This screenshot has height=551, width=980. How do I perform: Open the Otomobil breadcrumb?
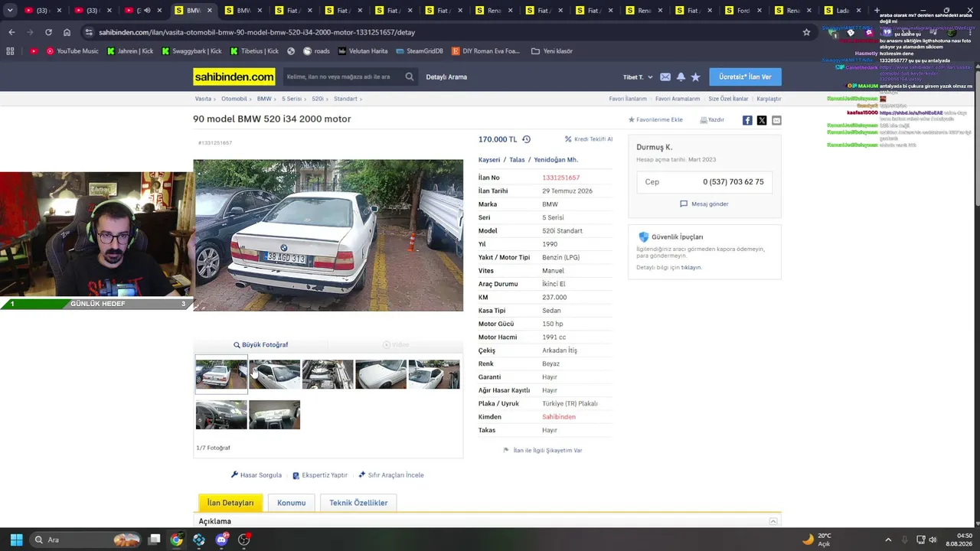[234, 99]
